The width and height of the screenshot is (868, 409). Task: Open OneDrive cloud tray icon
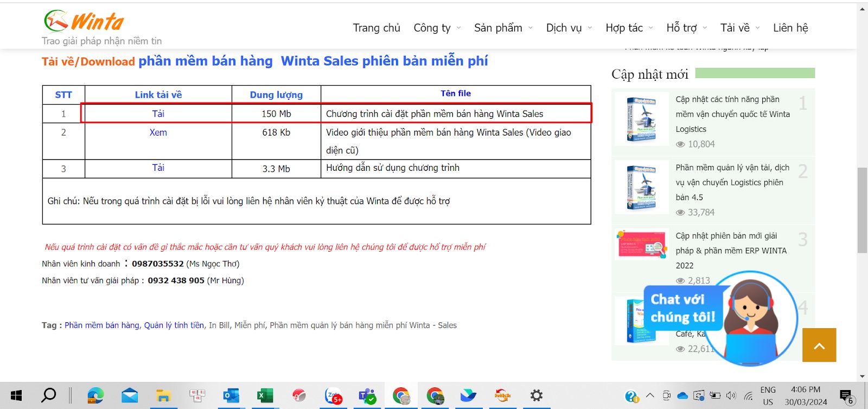[682, 395]
